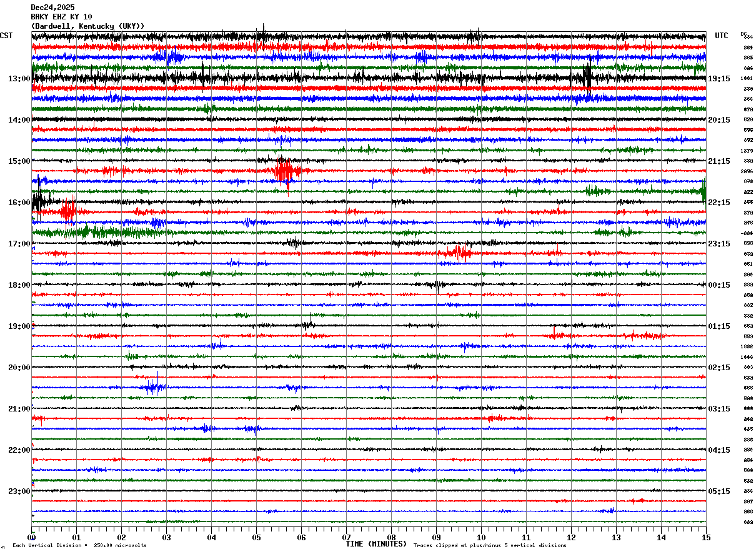Screen dimensions: 756x554
Task: Select the 23:00 CST time label
Action: click(19, 491)
